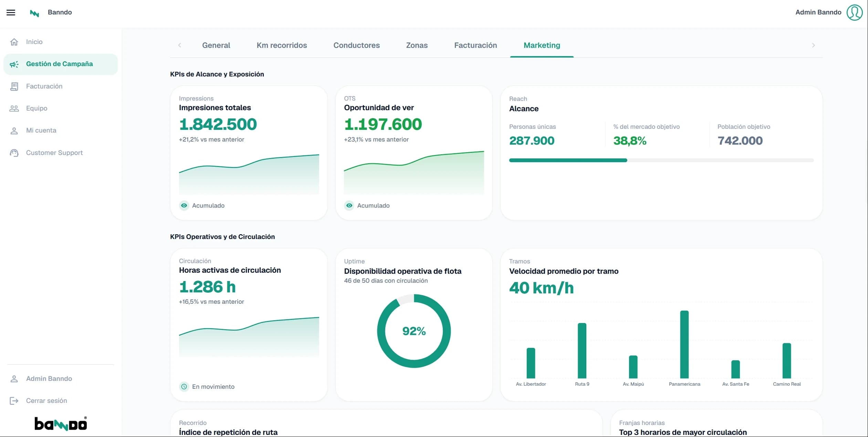Click the Mi cuenta person icon
Screen dimensions: 868x437
point(14,131)
